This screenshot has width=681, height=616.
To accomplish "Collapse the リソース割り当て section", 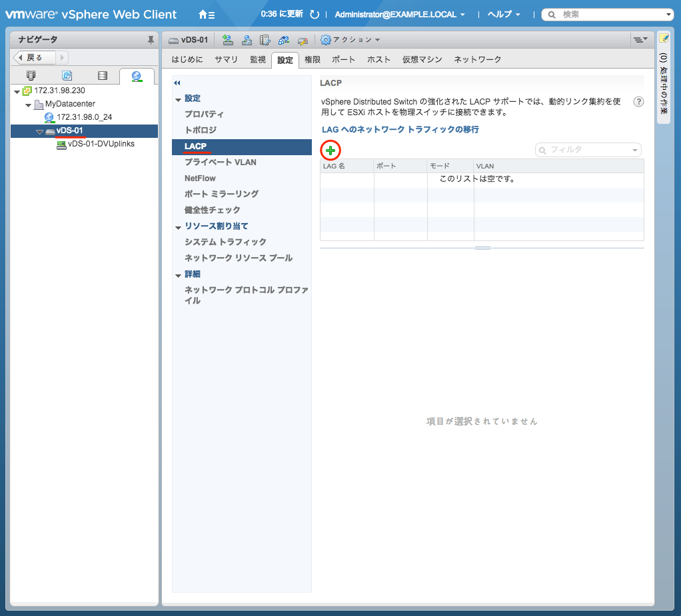I will [178, 228].
